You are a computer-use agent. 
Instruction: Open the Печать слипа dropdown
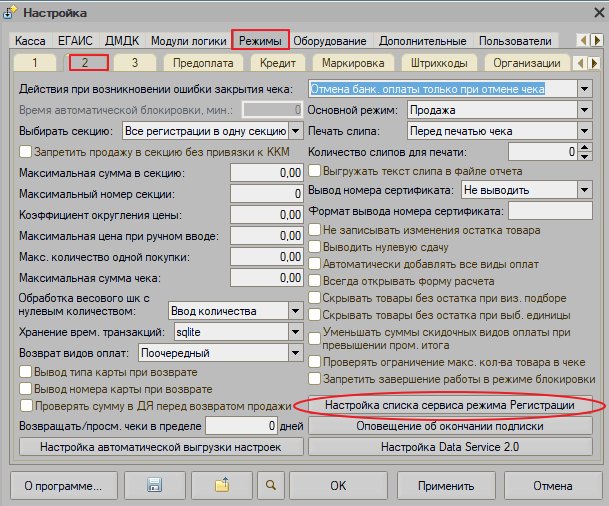point(585,131)
